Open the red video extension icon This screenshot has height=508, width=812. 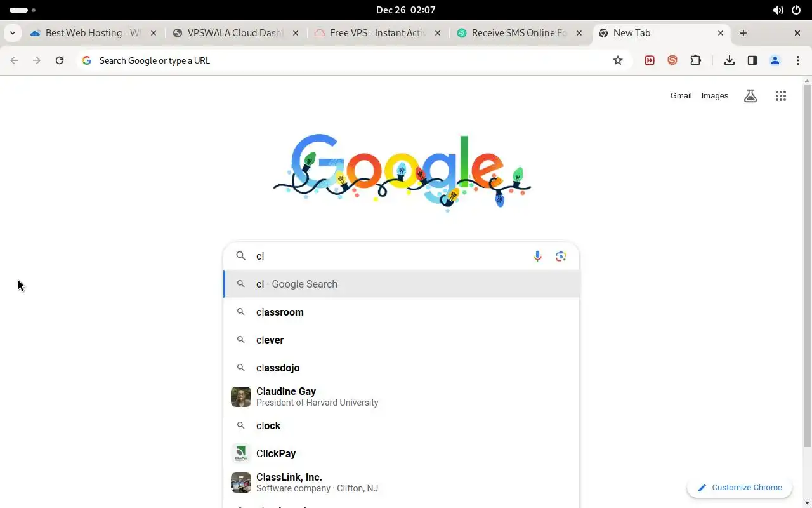[x=650, y=60]
